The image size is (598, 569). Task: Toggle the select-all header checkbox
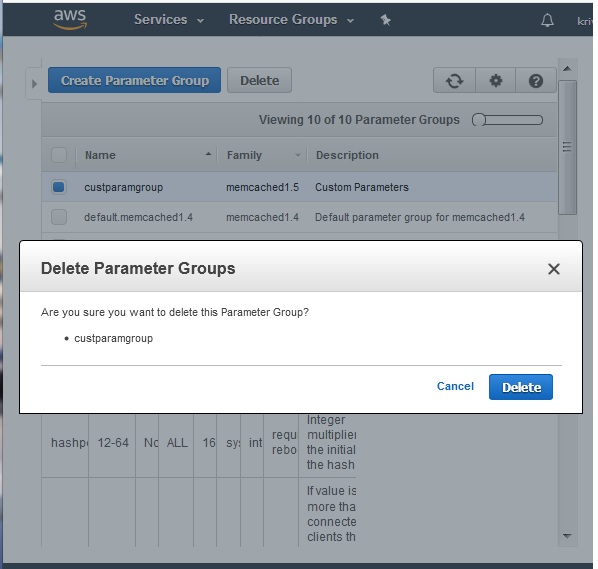click(x=59, y=155)
